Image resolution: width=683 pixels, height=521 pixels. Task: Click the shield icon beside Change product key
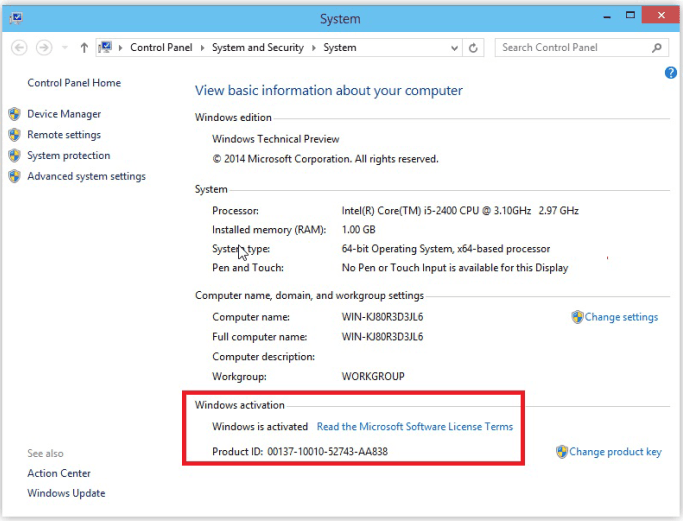click(x=562, y=452)
